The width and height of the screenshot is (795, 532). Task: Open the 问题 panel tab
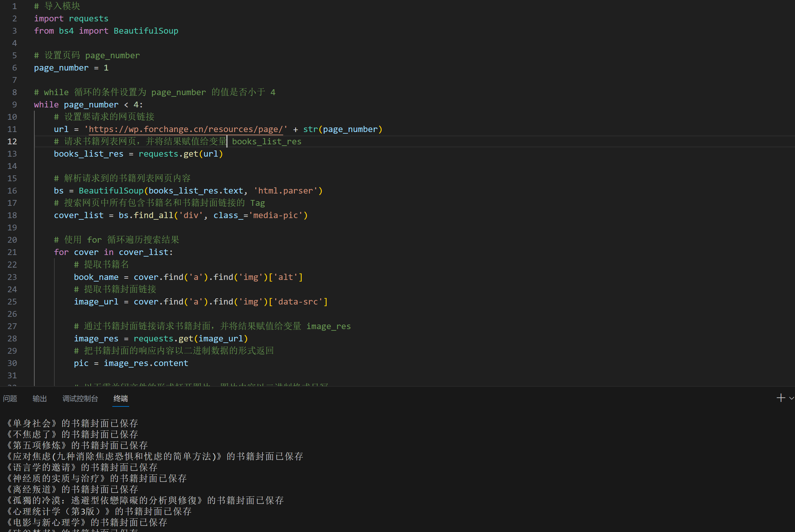pyautogui.click(x=10, y=399)
